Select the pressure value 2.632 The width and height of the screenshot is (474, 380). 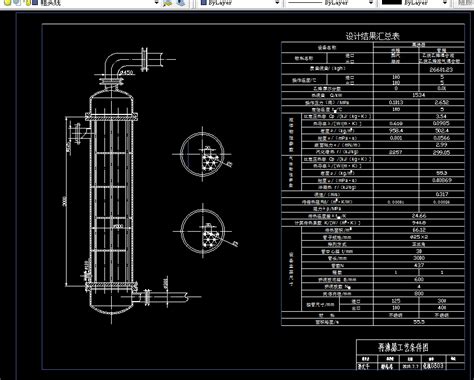pyautogui.click(x=442, y=102)
